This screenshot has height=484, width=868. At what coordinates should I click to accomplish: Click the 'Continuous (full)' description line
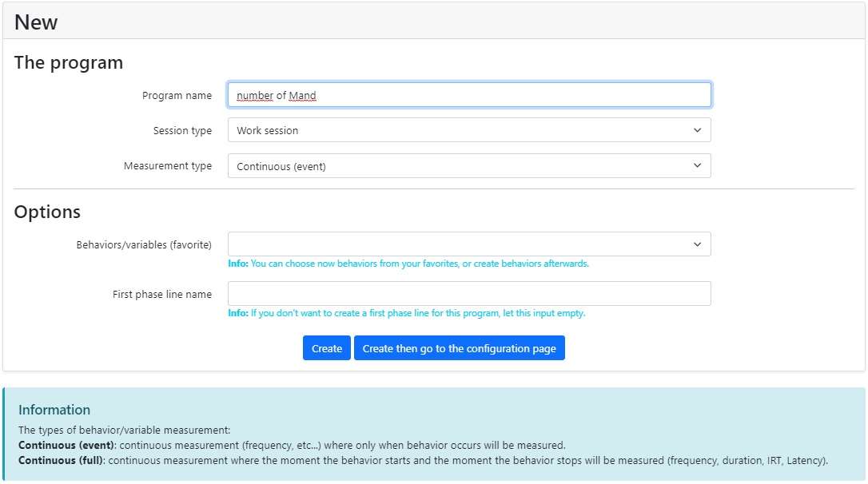pos(423,460)
